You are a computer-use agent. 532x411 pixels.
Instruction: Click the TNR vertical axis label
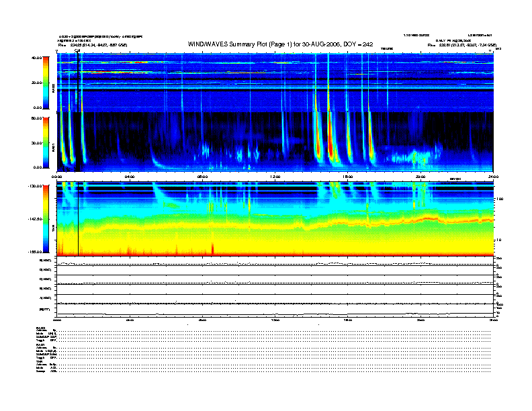click(53, 230)
